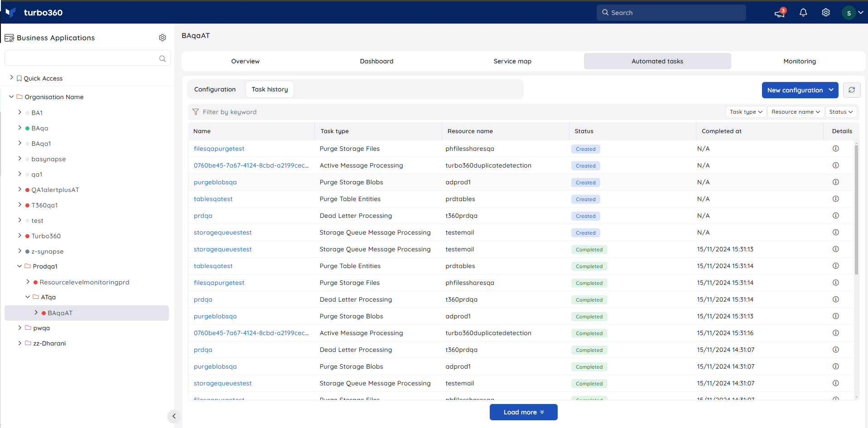Open the Status filter dropdown
The height and width of the screenshot is (428, 868).
841,112
